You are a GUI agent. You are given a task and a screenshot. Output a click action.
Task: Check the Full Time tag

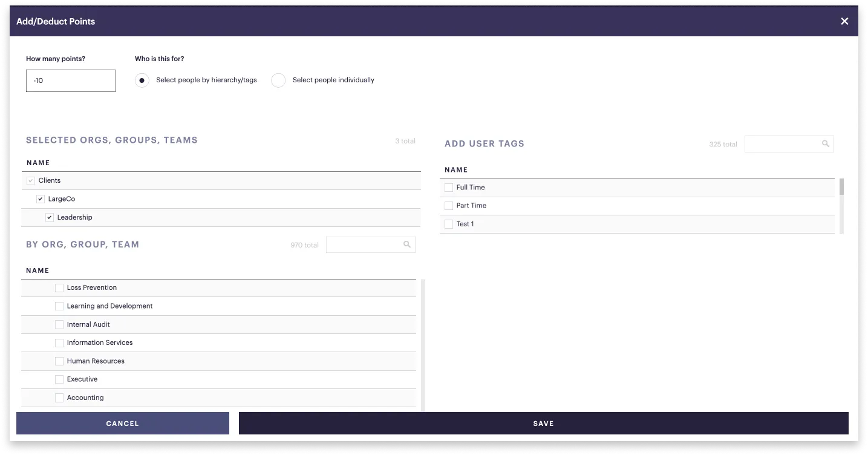tap(449, 188)
